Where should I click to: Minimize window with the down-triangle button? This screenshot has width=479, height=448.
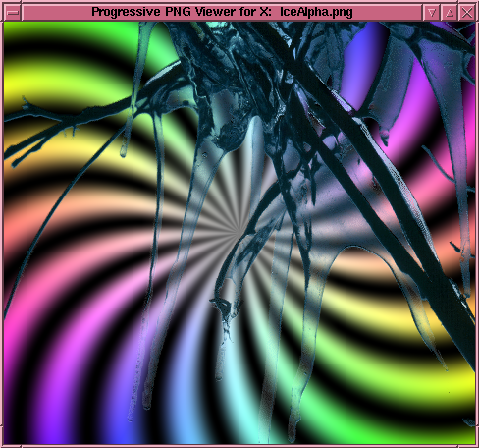point(432,13)
